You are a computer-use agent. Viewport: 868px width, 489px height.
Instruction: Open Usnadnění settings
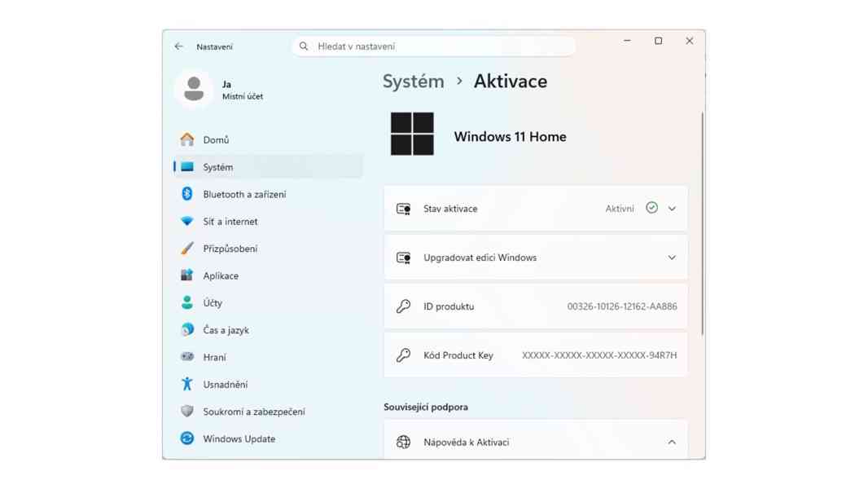pos(268,384)
